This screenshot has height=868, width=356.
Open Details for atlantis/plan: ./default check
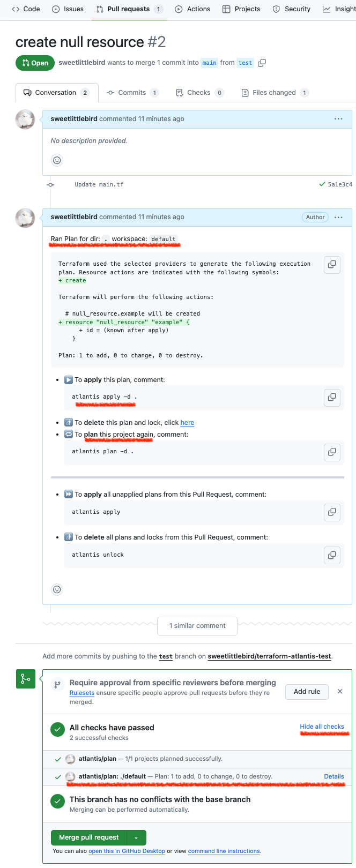coord(334,776)
